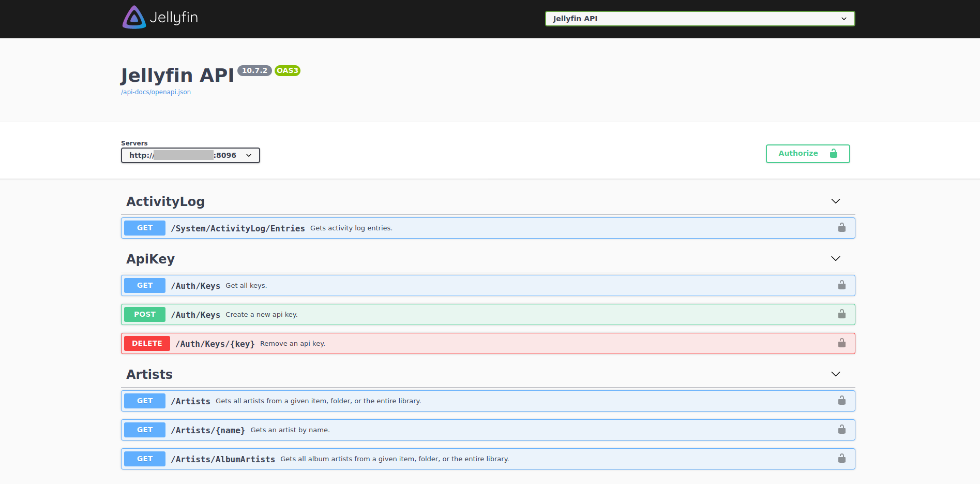
Task: Open the Servers URL dropdown
Action: pyautogui.click(x=190, y=155)
